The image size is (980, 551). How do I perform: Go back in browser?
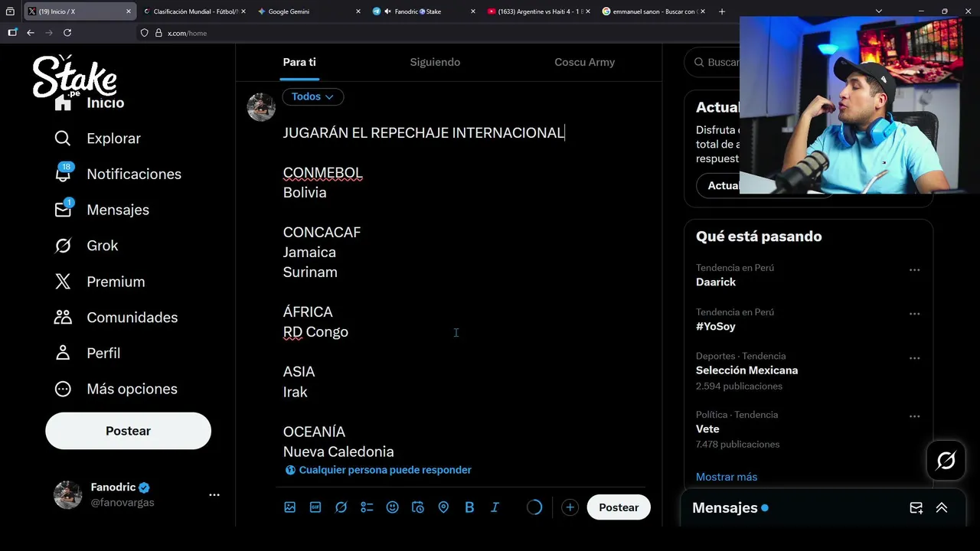31,33
